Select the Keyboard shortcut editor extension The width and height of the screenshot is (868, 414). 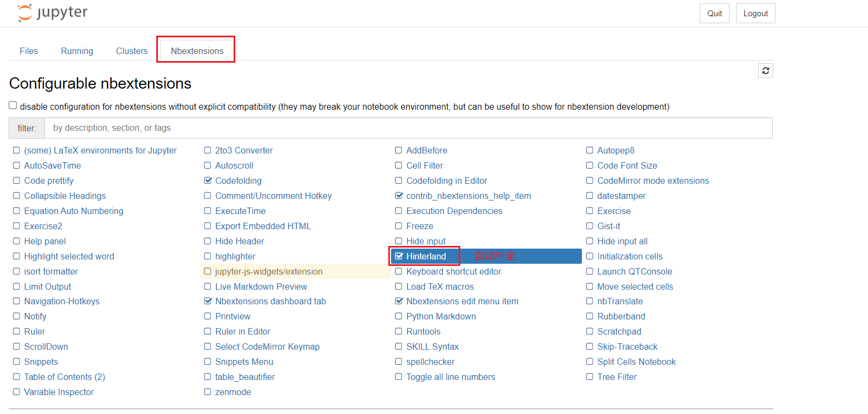pyautogui.click(x=454, y=271)
